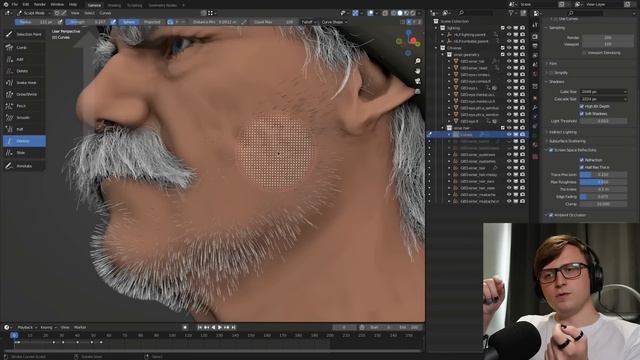Select the Grow/Shrink tool
The image size is (640, 360).
click(x=24, y=94)
